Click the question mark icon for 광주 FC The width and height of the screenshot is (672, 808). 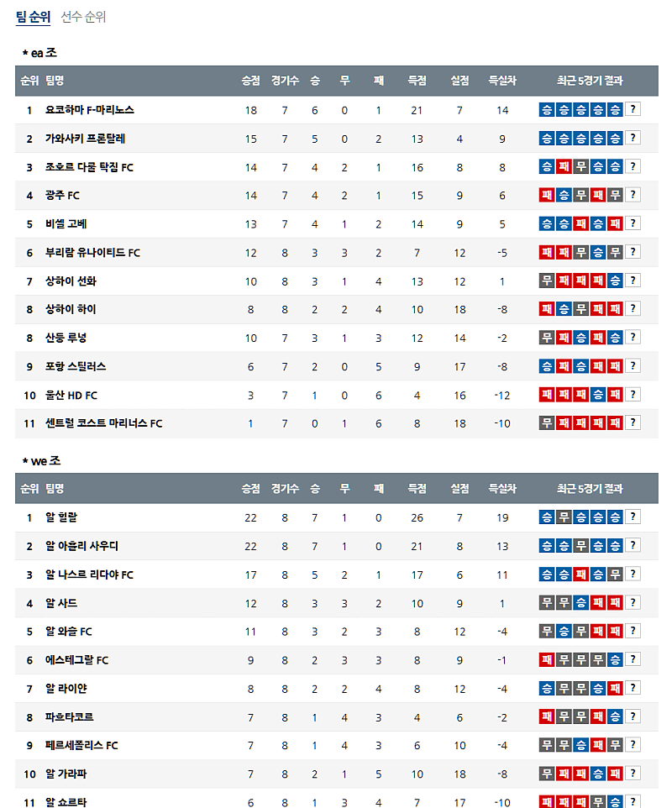coord(633,195)
